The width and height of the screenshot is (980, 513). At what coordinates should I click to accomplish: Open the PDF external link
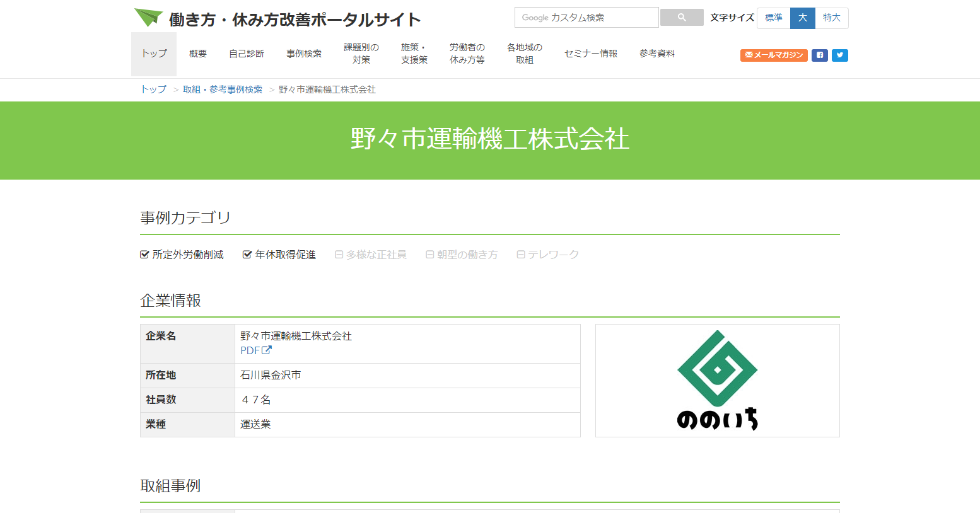[x=255, y=350]
